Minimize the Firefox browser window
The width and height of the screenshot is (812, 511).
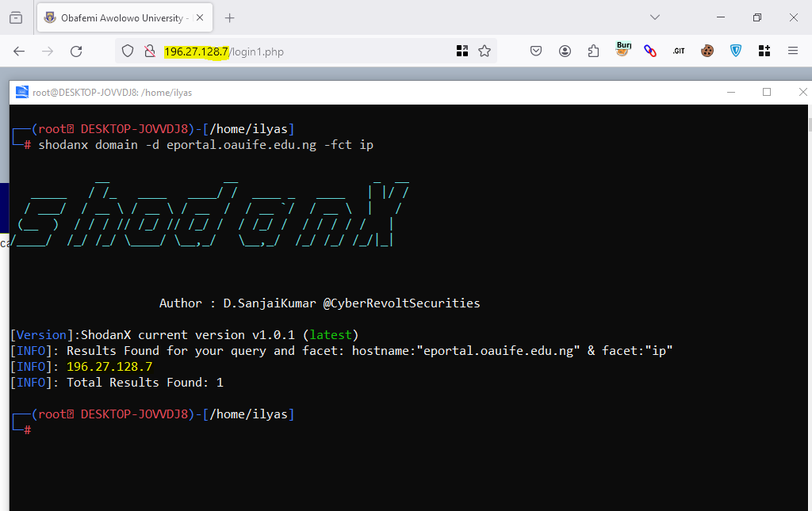720,17
